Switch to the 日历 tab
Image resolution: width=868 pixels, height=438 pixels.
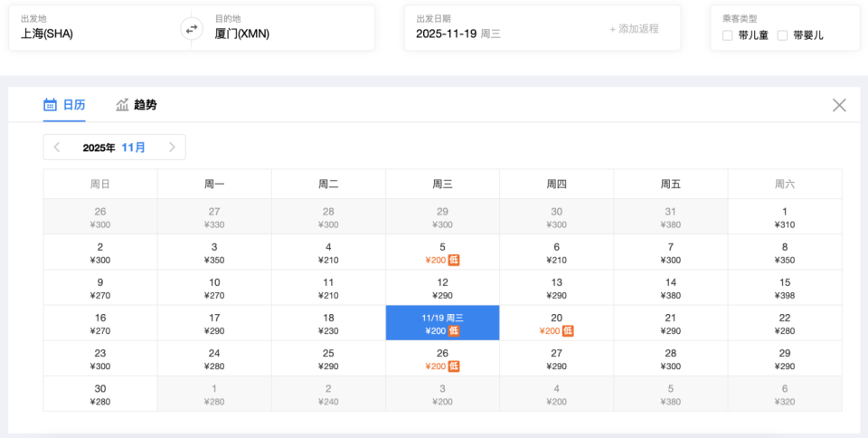click(x=65, y=105)
